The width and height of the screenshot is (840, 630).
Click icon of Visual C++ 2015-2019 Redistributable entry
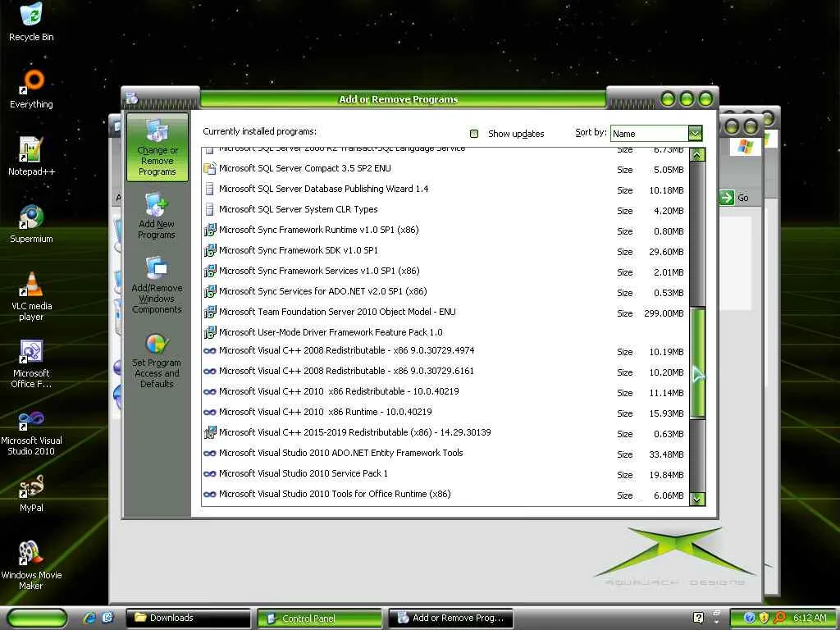point(209,432)
